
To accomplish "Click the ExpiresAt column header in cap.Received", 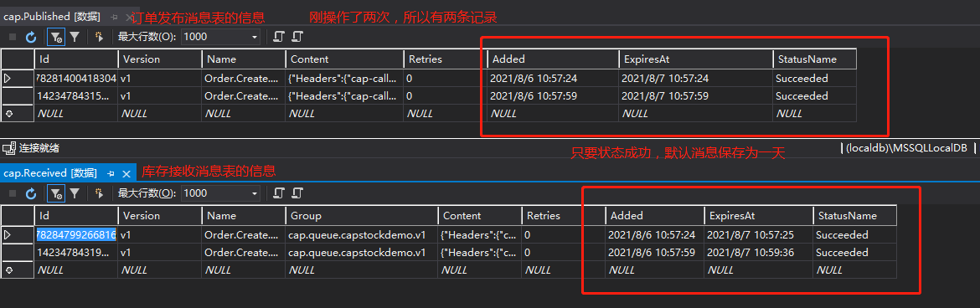I will click(758, 216).
